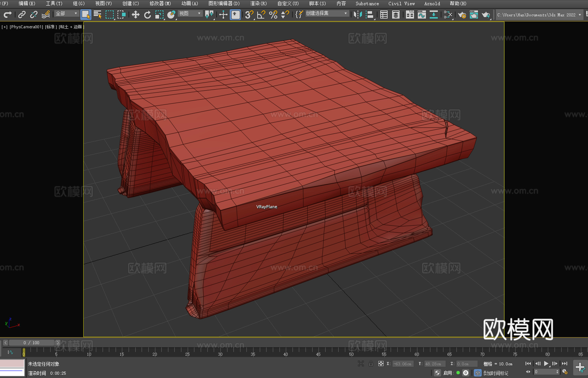
Task: Click the Bind to Space Warp icon
Action: (x=46, y=14)
